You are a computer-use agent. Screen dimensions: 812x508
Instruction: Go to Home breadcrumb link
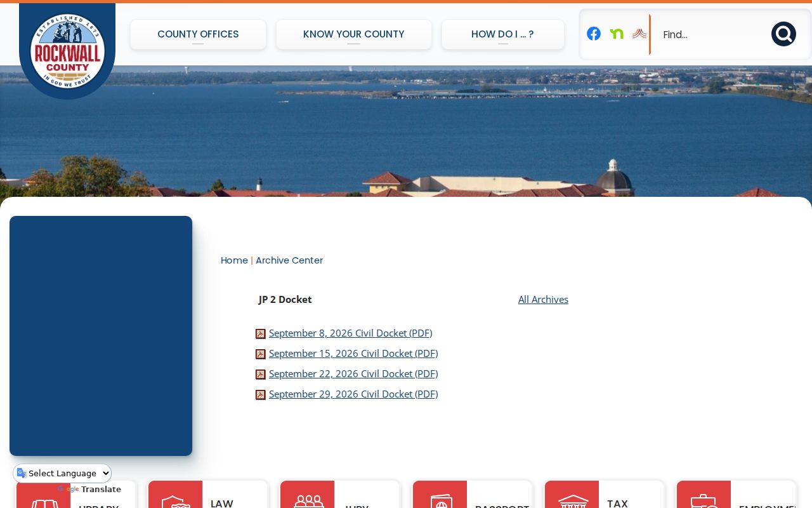[234, 260]
